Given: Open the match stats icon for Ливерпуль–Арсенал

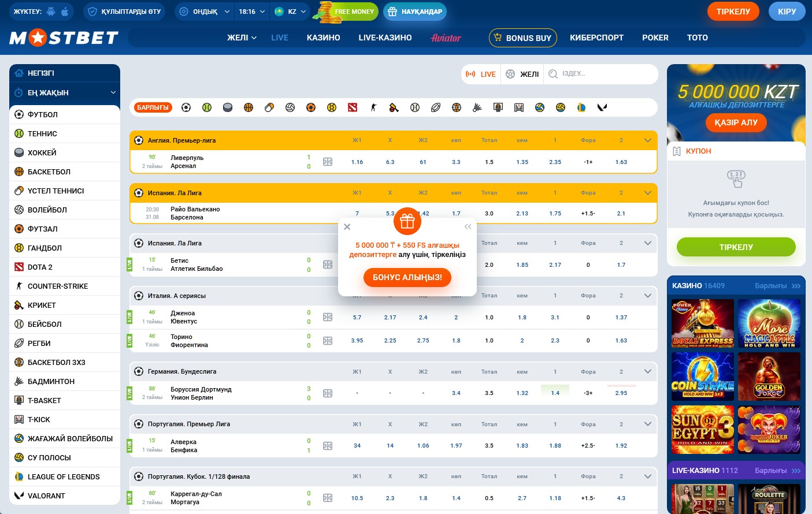Looking at the screenshot, I should pyautogui.click(x=328, y=162).
